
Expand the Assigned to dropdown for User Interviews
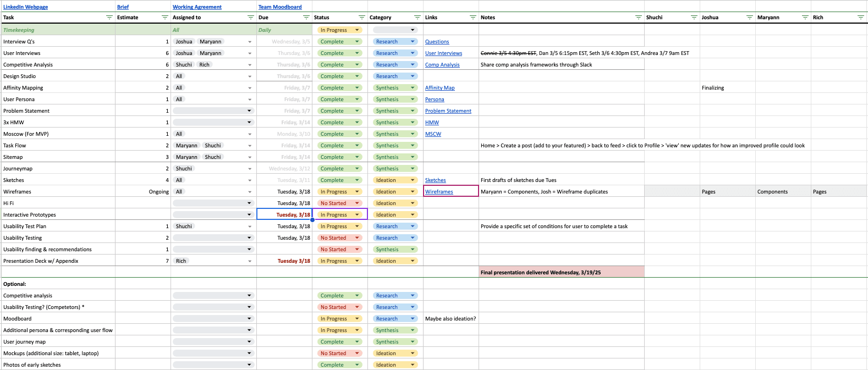(250, 53)
